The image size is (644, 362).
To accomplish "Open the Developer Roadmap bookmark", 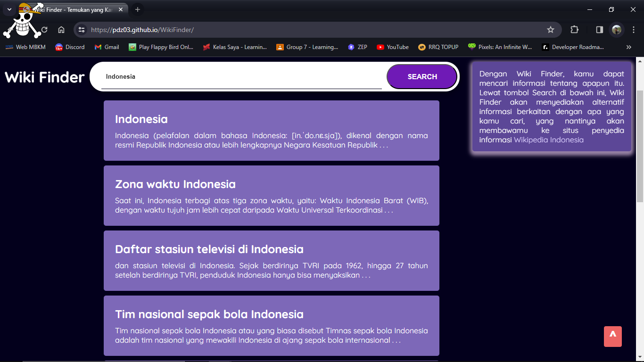I will pyautogui.click(x=573, y=47).
